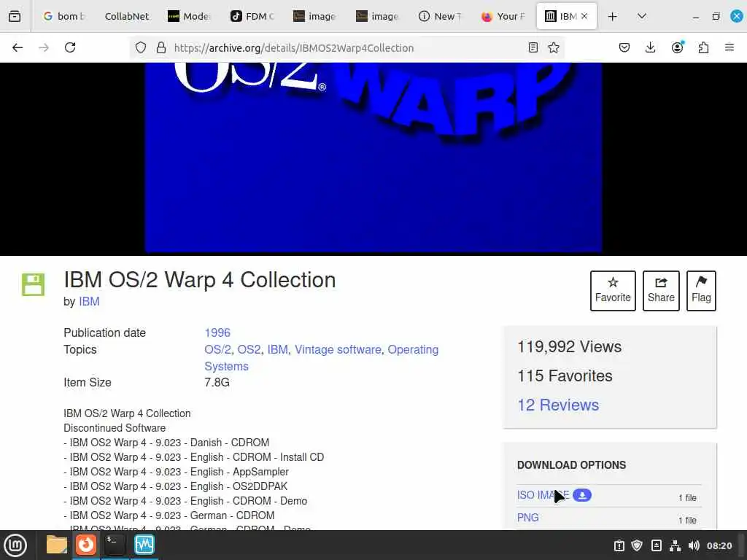The image size is (747, 560).
Task: Click the security shield tray icon
Action: [637, 545]
